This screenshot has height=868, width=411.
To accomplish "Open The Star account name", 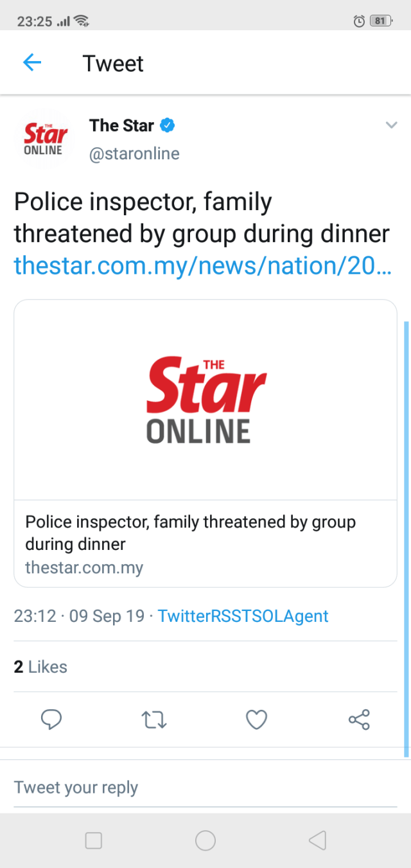I will click(121, 125).
